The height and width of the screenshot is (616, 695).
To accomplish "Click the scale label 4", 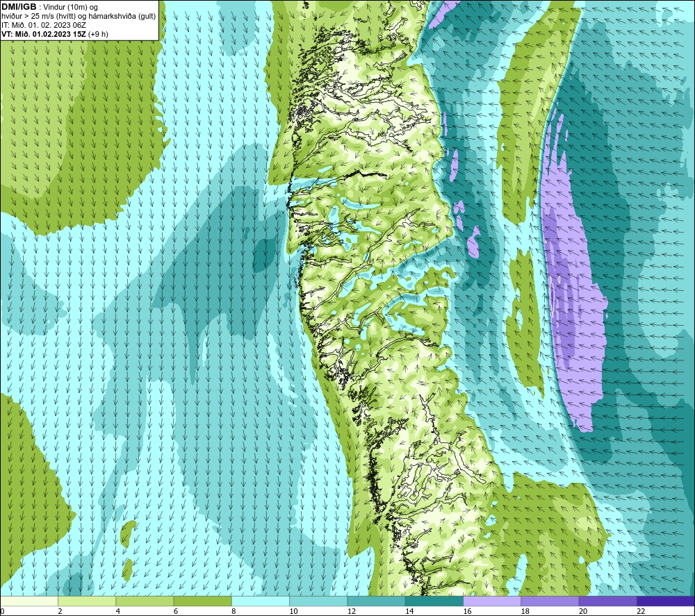I will pyautogui.click(x=118, y=611).
